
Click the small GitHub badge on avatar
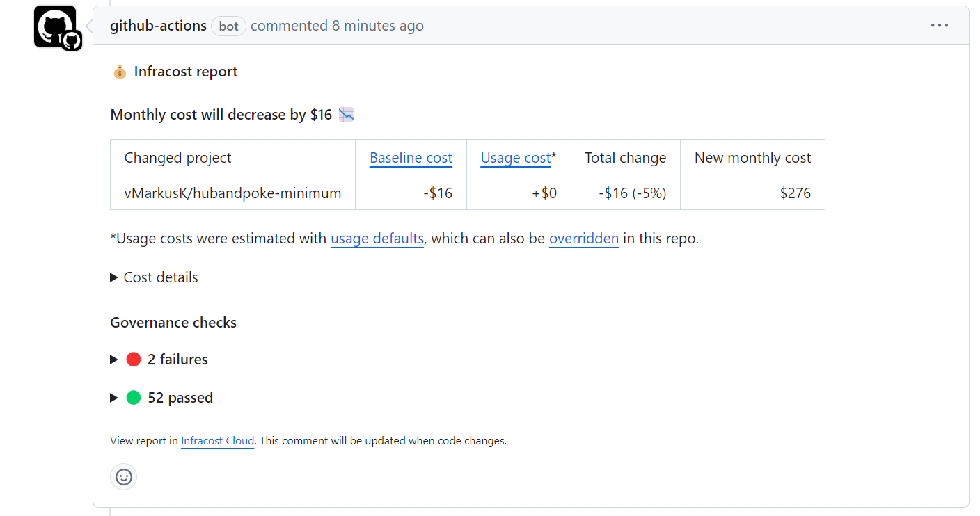coord(71,41)
